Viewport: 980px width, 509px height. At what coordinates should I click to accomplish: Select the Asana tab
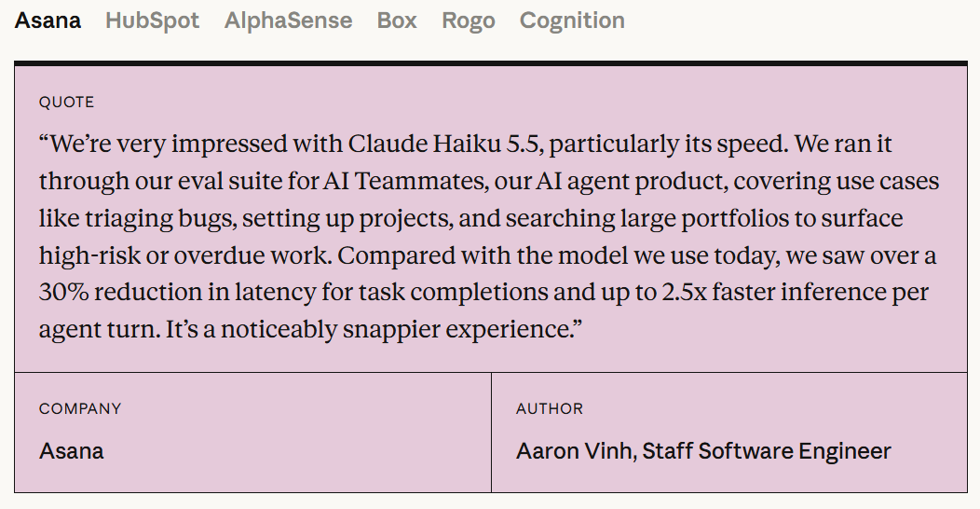(x=48, y=21)
